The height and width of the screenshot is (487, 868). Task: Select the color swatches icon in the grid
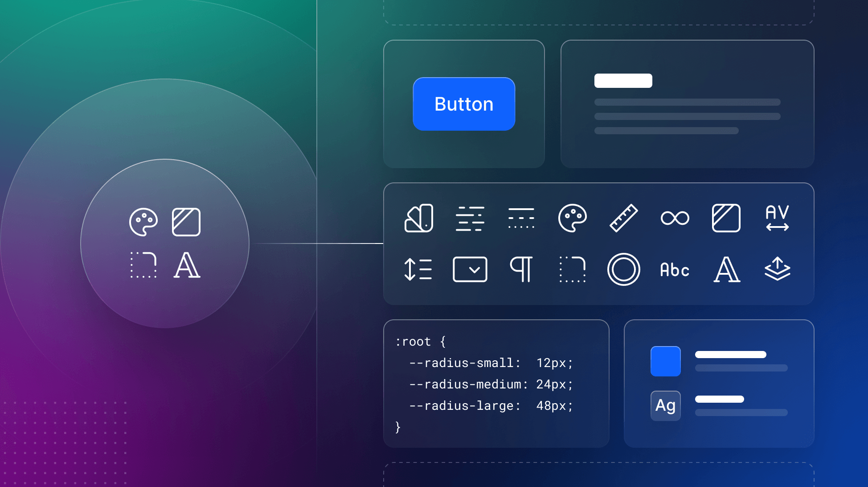click(x=418, y=218)
